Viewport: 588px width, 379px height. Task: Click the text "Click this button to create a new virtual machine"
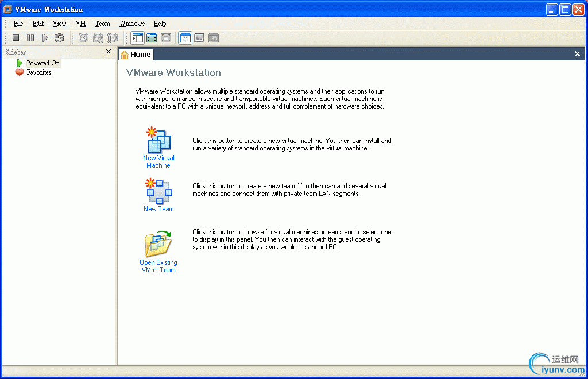coord(258,141)
